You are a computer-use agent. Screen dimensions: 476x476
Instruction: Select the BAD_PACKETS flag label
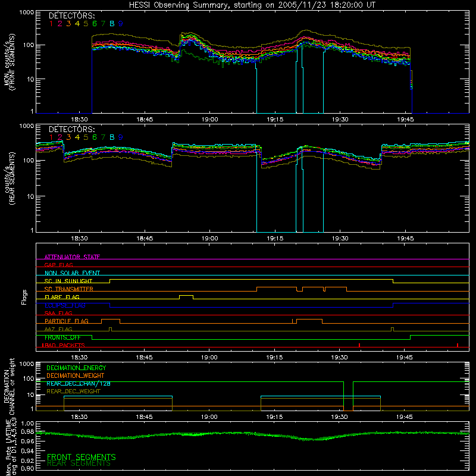coord(64,345)
